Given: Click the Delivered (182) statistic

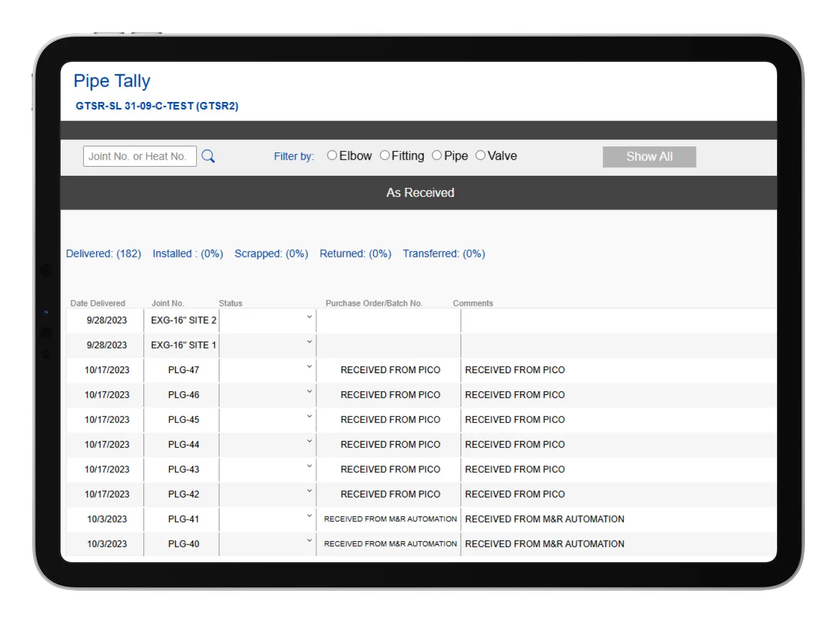Looking at the screenshot, I should point(103,253).
